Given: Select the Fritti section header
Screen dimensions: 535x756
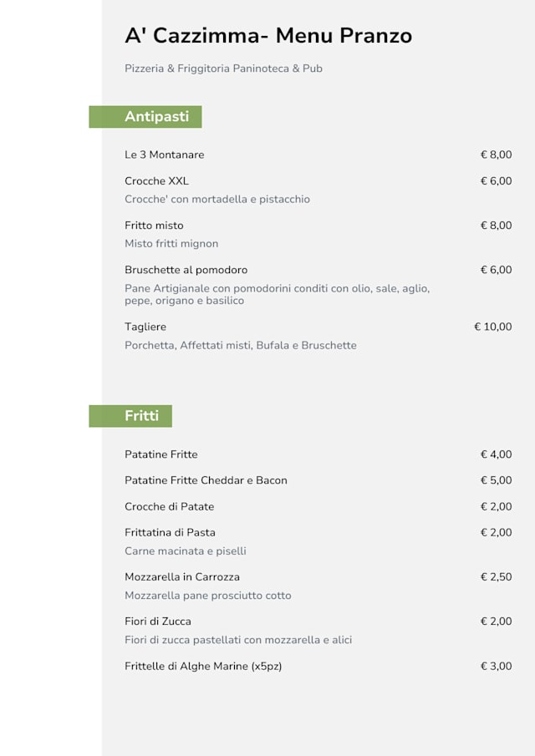Looking at the screenshot, I should 141,416.
